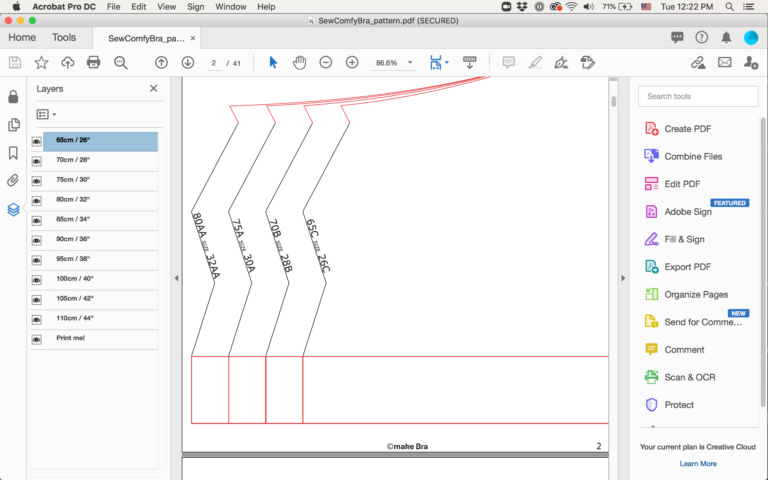Click the Search tools field
This screenshot has width=768, height=480.
(696, 96)
